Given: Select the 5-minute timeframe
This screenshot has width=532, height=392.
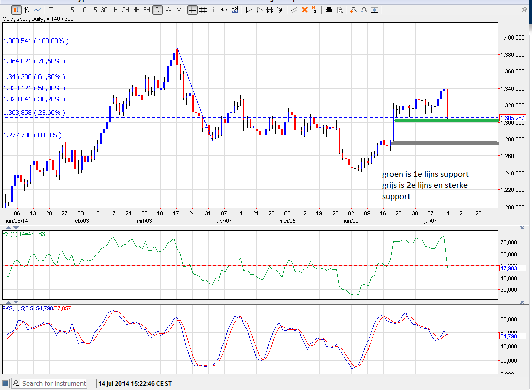Looking at the screenshot, I should pos(72,10).
